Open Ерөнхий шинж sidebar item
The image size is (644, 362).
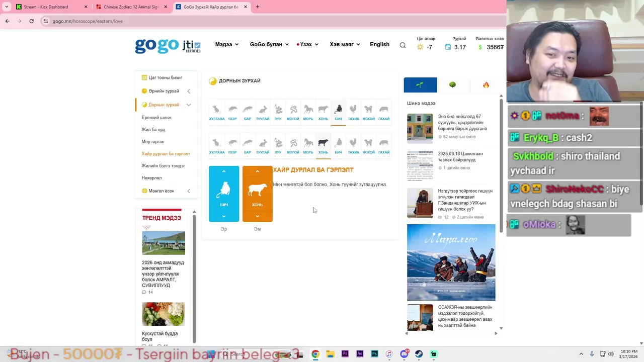(156, 117)
